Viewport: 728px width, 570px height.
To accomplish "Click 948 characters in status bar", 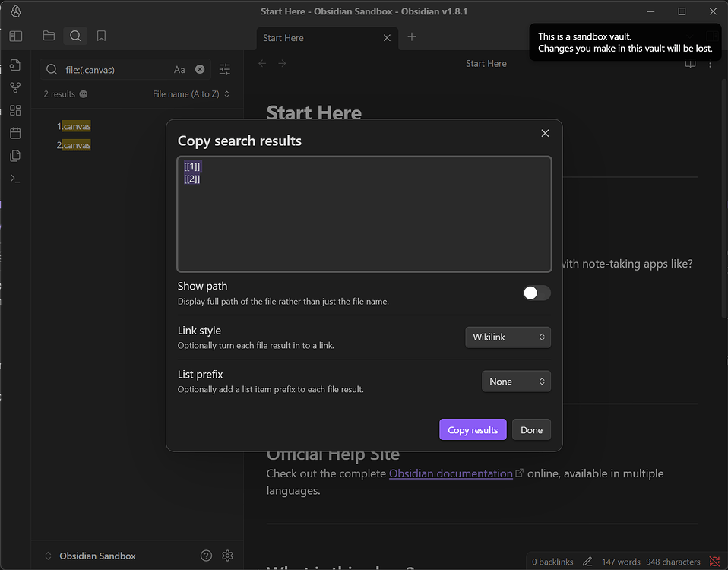I will (x=673, y=562).
